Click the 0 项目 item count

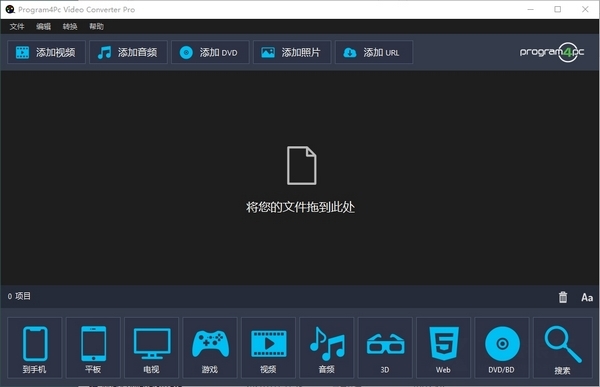(x=19, y=296)
